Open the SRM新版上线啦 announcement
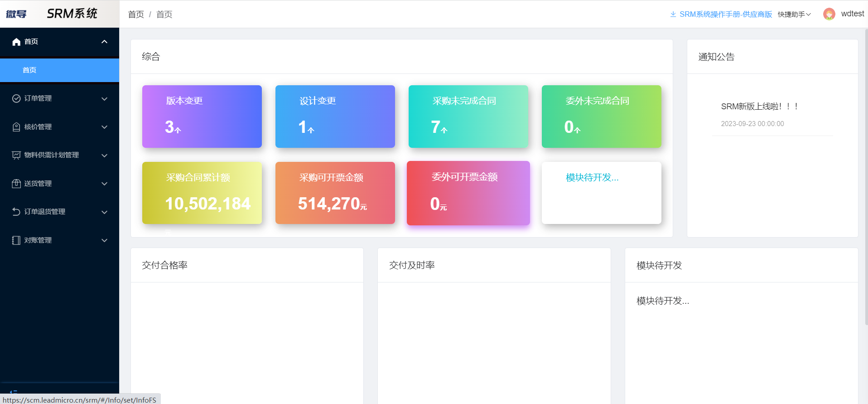 click(x=759, y=107)
